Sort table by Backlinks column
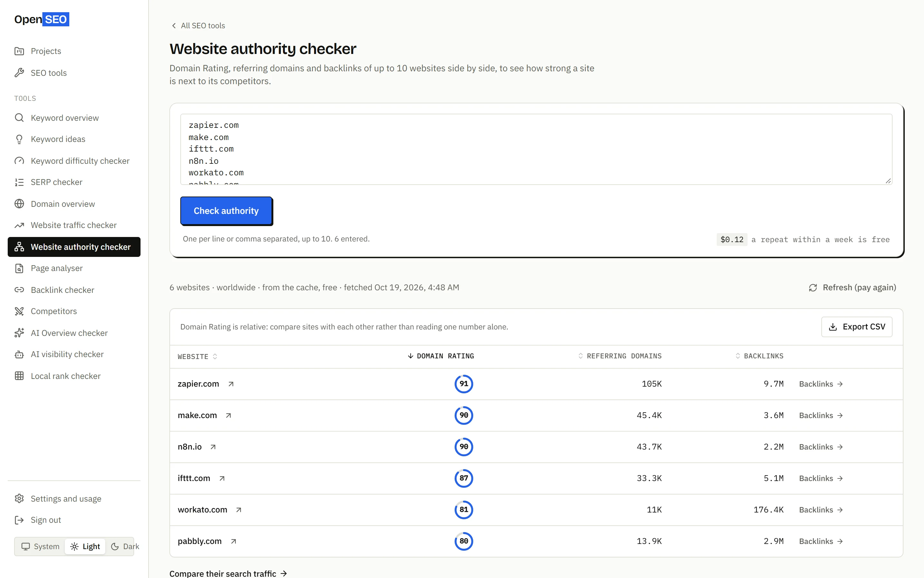924x578 pixels. [759, 356]
